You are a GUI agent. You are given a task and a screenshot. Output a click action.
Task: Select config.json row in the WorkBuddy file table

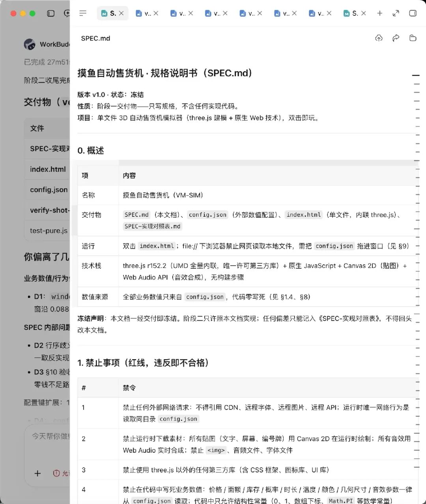pos(47,189)
